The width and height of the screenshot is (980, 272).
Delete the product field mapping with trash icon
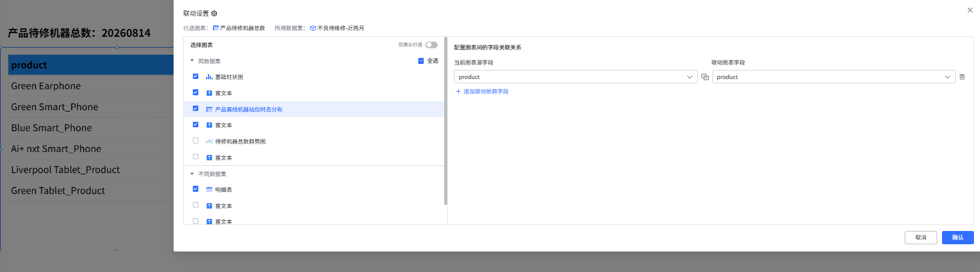pos(962,77)
